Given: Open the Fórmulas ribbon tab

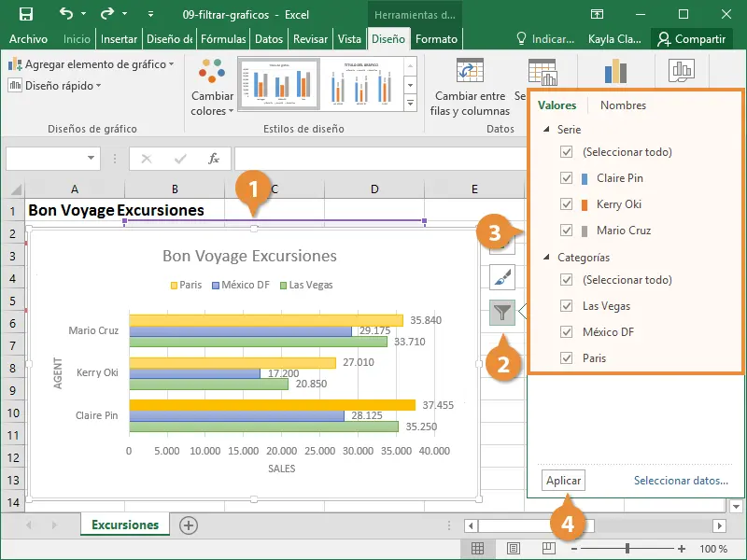Looking at the screenshot, I should 223,39.
